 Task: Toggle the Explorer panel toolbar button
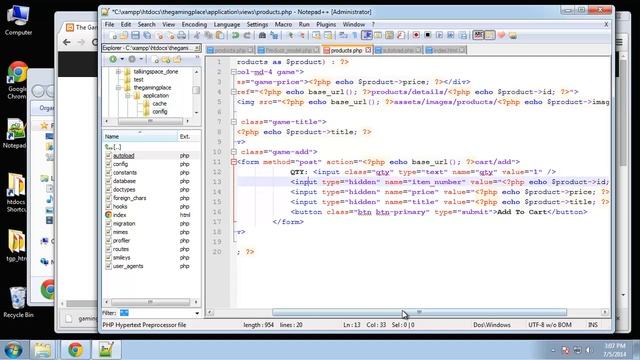(490, 36)
